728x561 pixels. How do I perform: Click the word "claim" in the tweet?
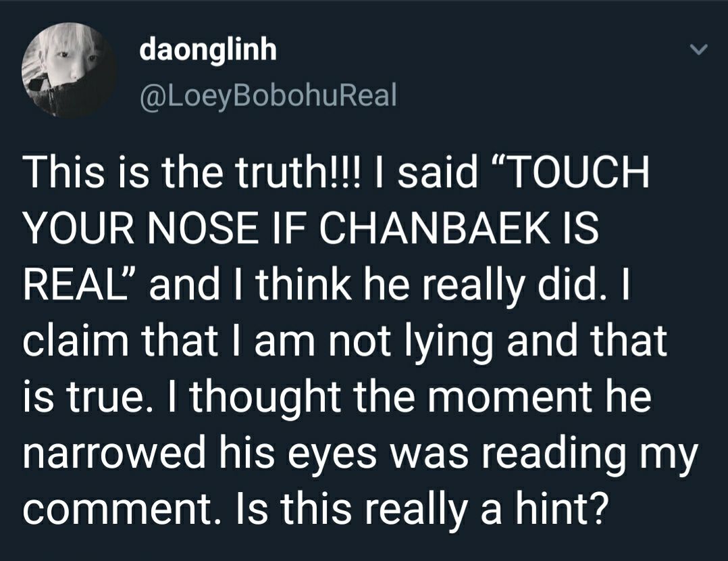point(75,340)
